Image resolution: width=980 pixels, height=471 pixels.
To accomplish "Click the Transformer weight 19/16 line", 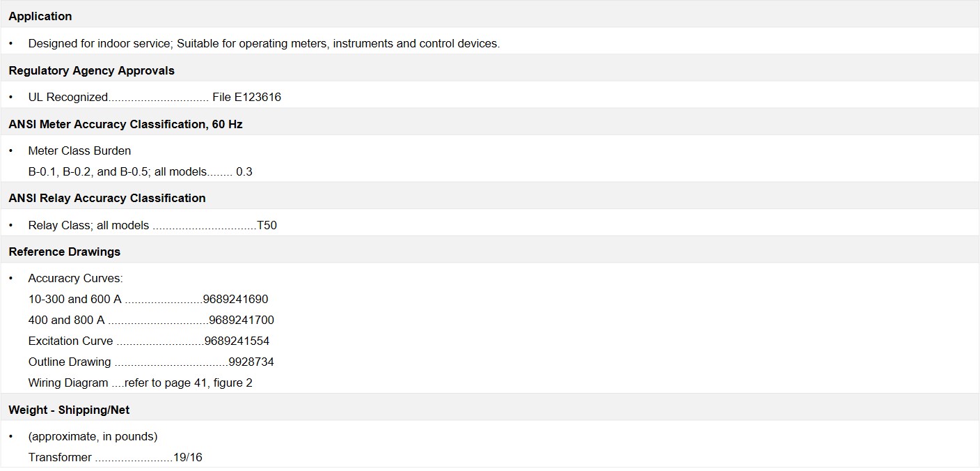I will point(115,457).
